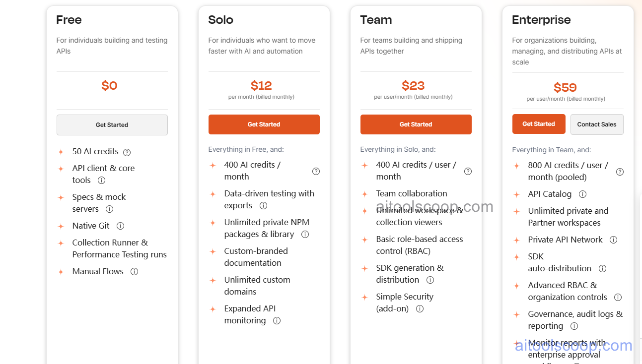Open info icon beside Native Git

coord(120,226)
